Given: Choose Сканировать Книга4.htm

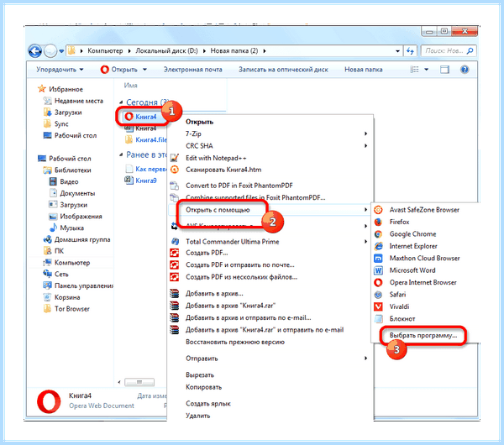Looking at the screenshot, I should (223, 170).
